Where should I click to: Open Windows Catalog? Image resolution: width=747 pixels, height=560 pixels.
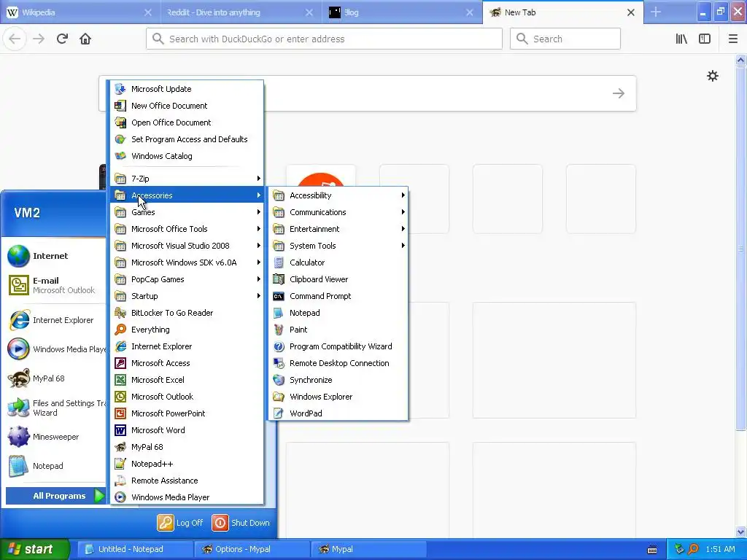(187, 156)
